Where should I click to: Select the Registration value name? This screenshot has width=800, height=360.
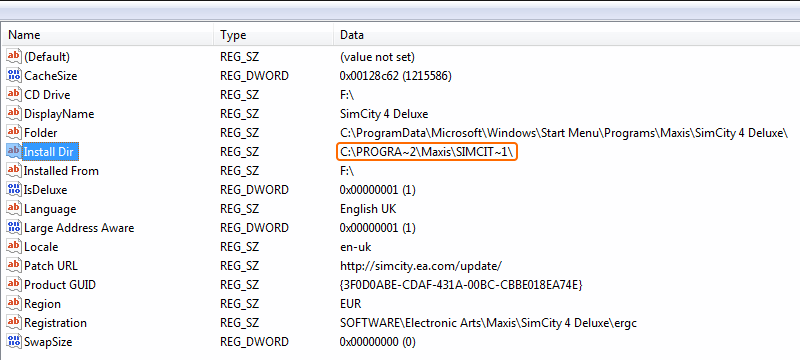(x=55, y=323)
